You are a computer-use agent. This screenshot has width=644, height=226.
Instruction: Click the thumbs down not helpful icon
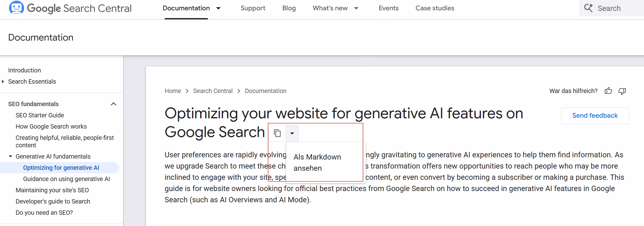622,91
